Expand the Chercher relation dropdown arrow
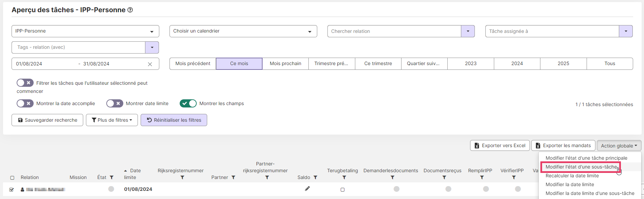The image size is (644, 199). tap(468, 31)
